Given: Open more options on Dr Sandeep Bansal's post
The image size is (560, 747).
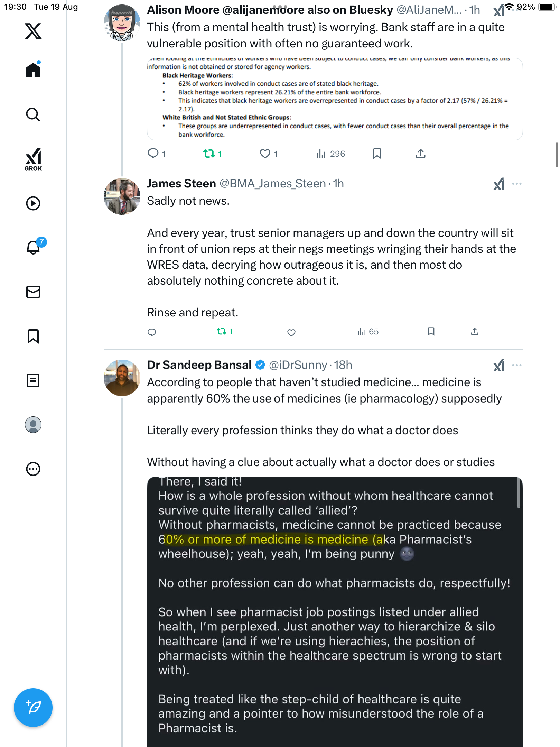Looking at the screenshot, I should (x=516, y=365).
